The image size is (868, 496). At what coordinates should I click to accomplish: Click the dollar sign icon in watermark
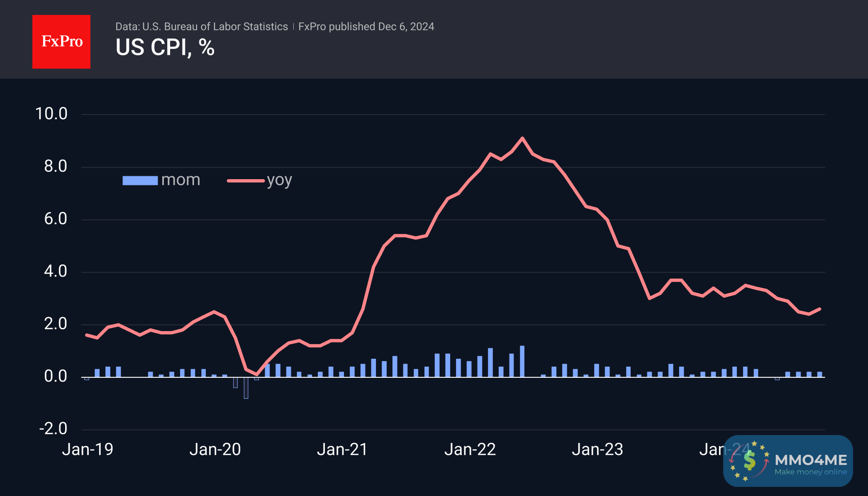[x=749, y=461]
